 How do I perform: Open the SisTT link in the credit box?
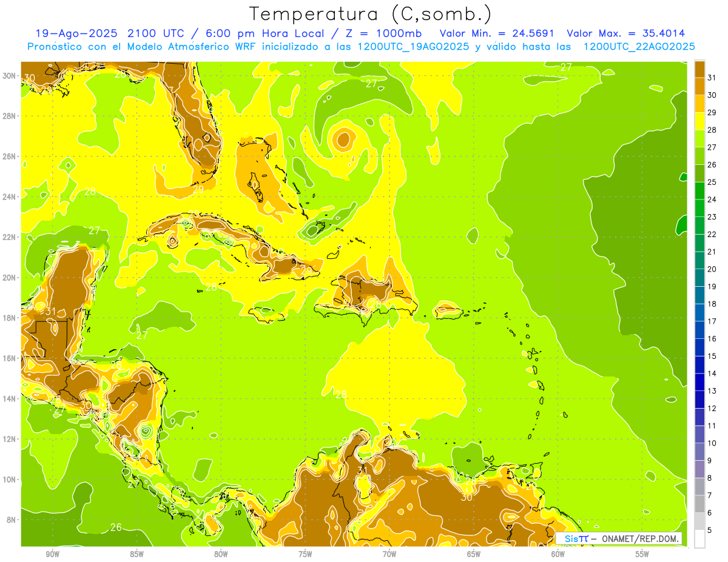[576, 538]
